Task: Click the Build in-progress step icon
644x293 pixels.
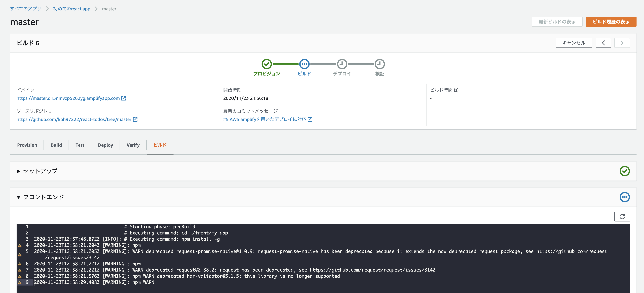Action: pos(304,64)
